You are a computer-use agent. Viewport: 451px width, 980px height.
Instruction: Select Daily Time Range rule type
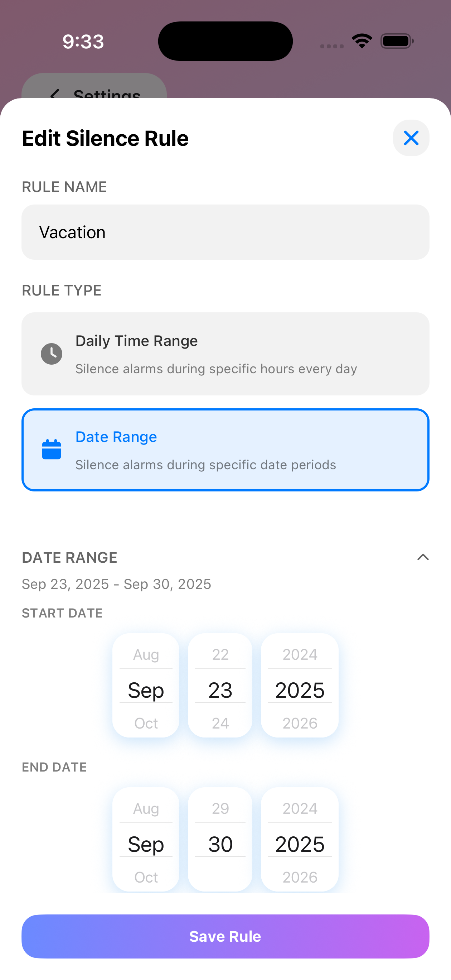coord(225,354)
